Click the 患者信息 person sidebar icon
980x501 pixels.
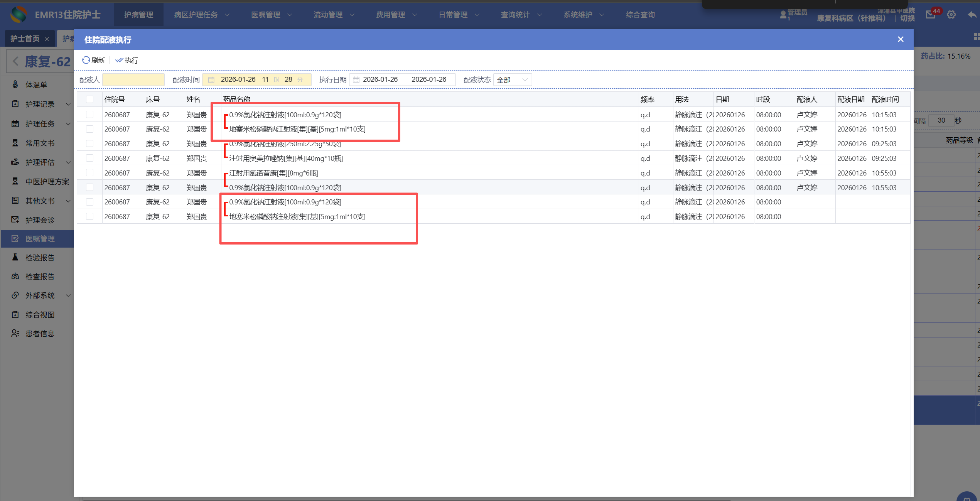[15, 333]
